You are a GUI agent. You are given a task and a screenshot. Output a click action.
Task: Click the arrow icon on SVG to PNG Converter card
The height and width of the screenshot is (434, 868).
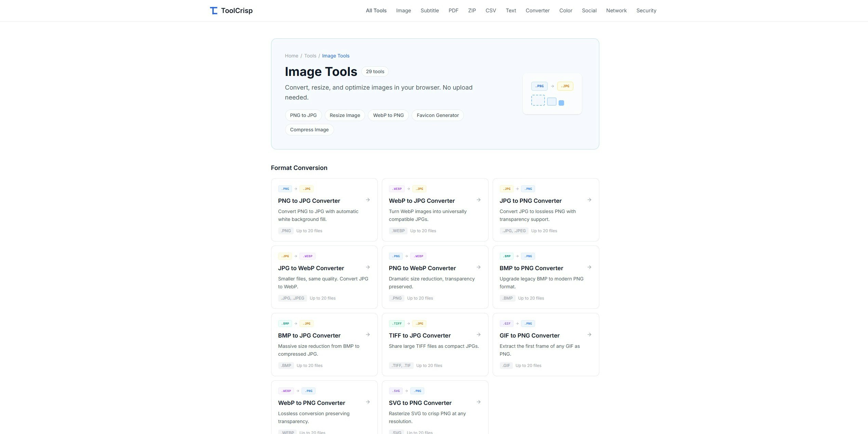coord(479,402)
